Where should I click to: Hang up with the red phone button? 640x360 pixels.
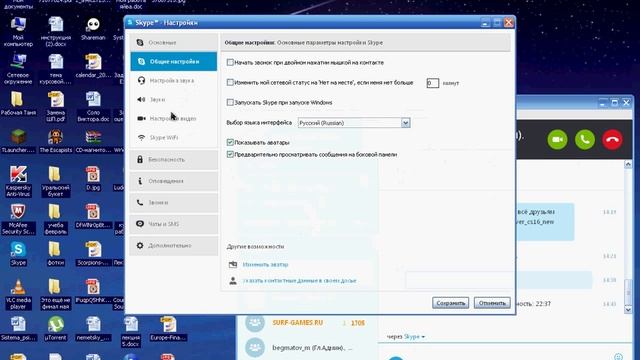[612, 140]
